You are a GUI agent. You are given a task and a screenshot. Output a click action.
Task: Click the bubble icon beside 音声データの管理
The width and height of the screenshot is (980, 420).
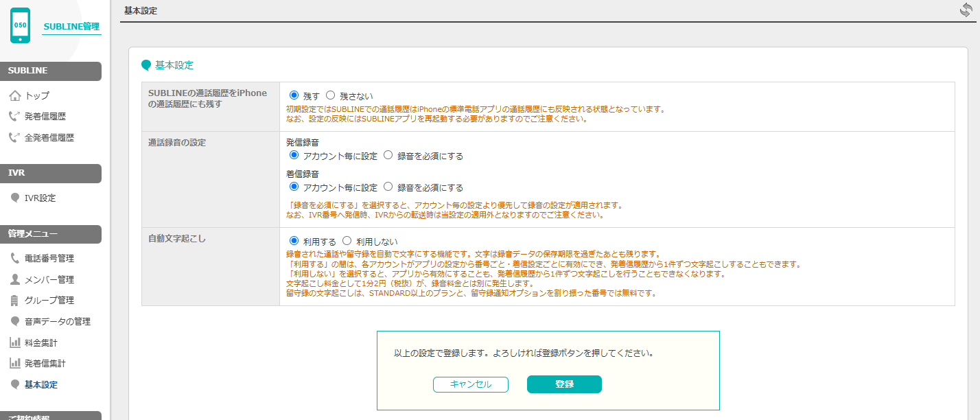coord(15,321)
